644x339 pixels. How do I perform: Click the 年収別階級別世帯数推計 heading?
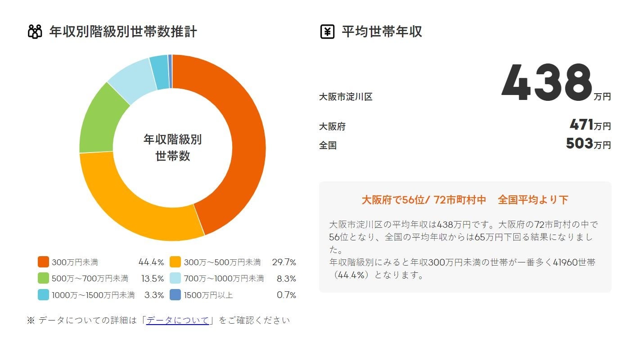pos(123,32)
